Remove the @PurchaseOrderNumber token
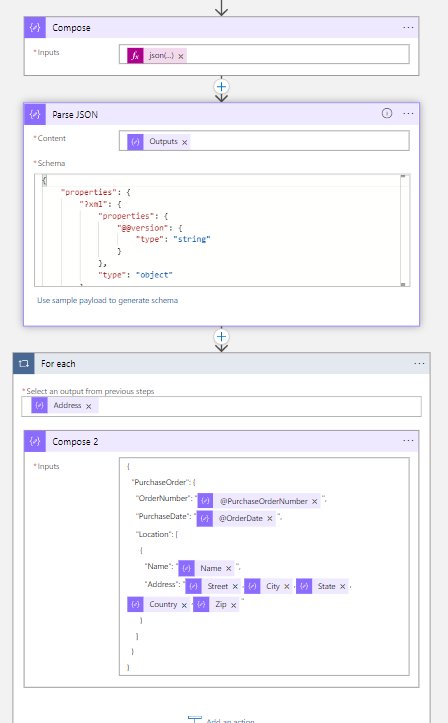The width and height of the screenshot is (448, 723). 314,502
